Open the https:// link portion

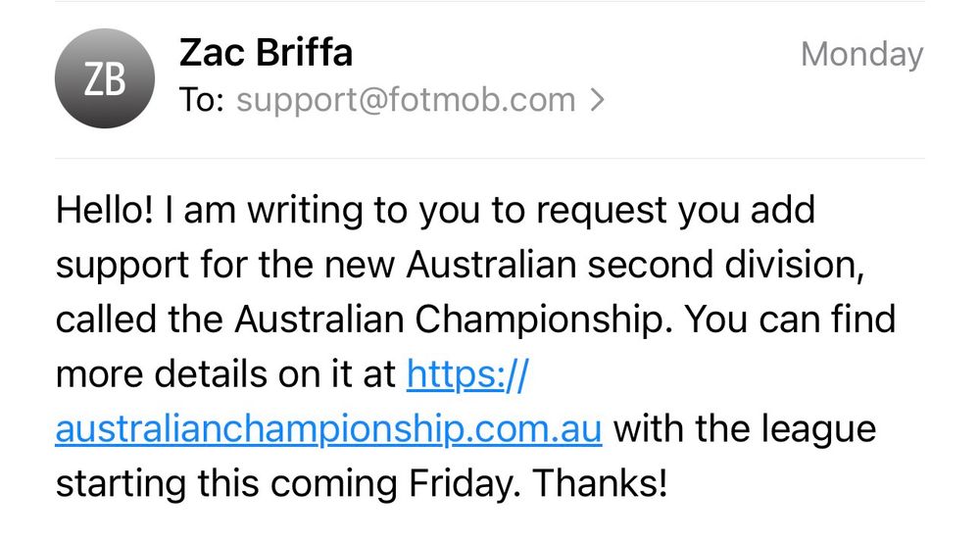467,374
